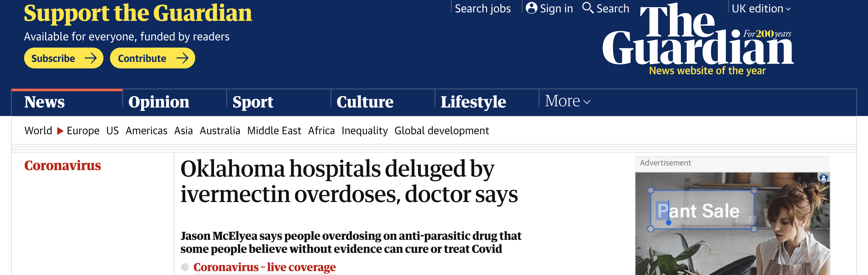Click the Coronavirus topic label

click(63, 165)
